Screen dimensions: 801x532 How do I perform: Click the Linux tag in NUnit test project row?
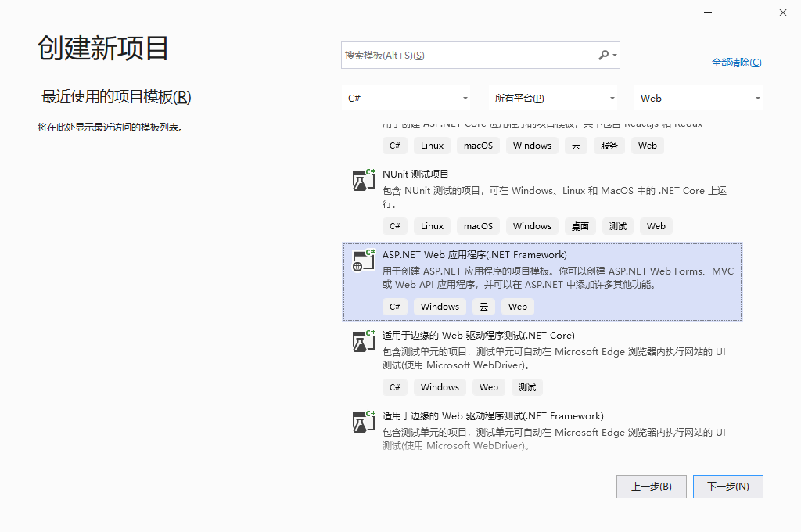click(x=432, y=226)
